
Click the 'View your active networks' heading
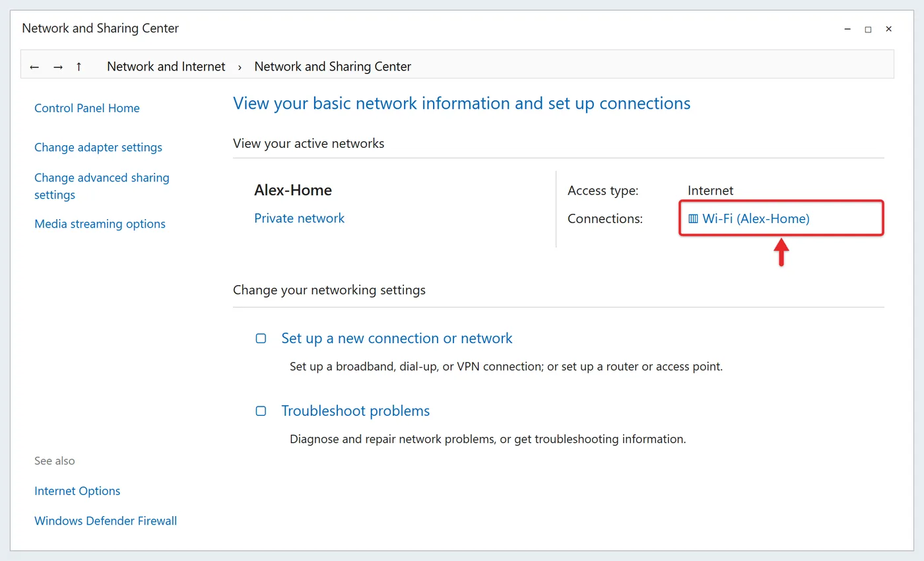(x=308, y=143)
